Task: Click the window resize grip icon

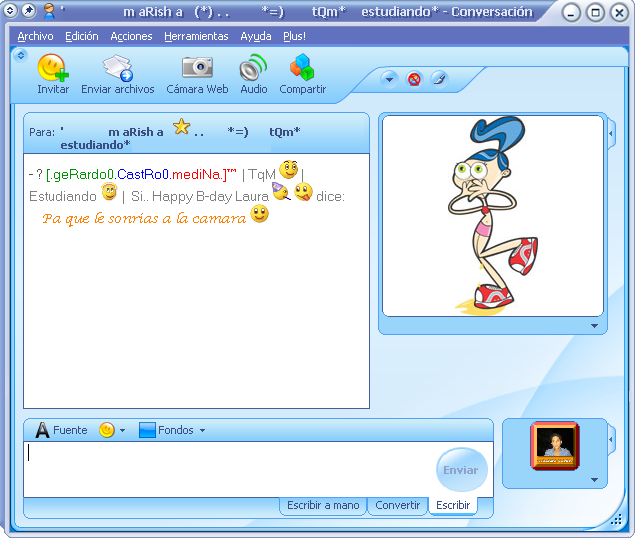Action: tap(616, 519)
